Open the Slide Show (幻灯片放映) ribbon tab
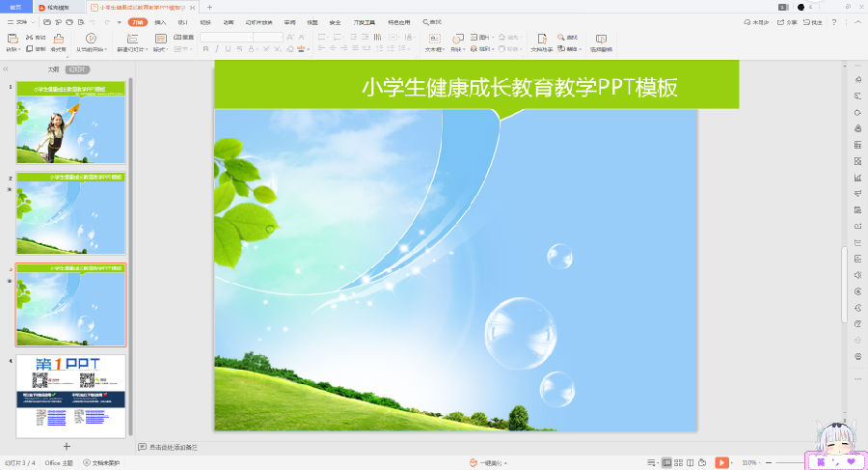 pyautogui.click(x=258, y=22)
